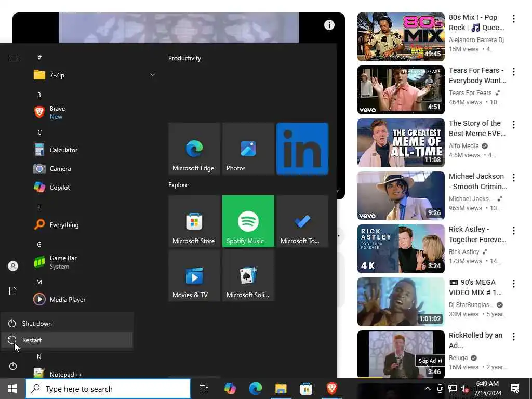Open 90's MEGA VIDEO MIX title
The image size is (532, 399).
click(475, 287)
